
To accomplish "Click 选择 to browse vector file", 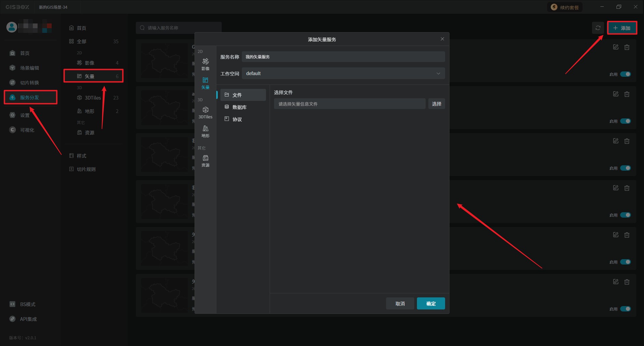I will pos(436,104).
